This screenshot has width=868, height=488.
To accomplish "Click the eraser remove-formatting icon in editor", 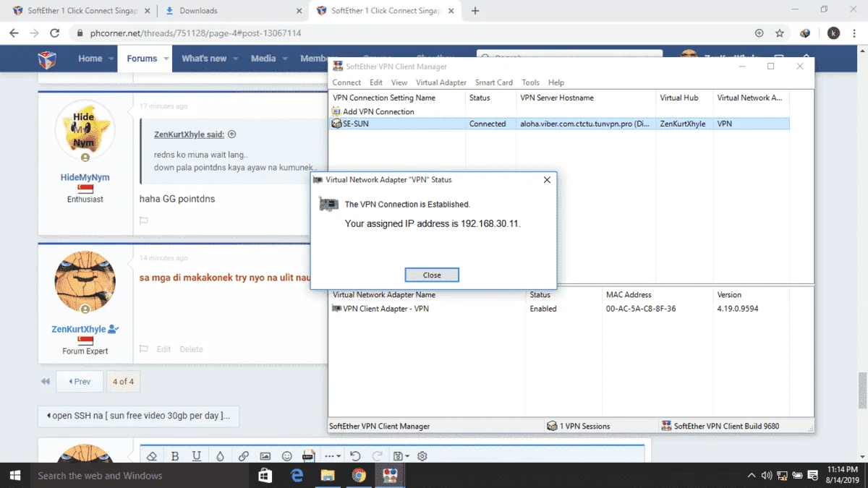I will (x=152, y=456).
